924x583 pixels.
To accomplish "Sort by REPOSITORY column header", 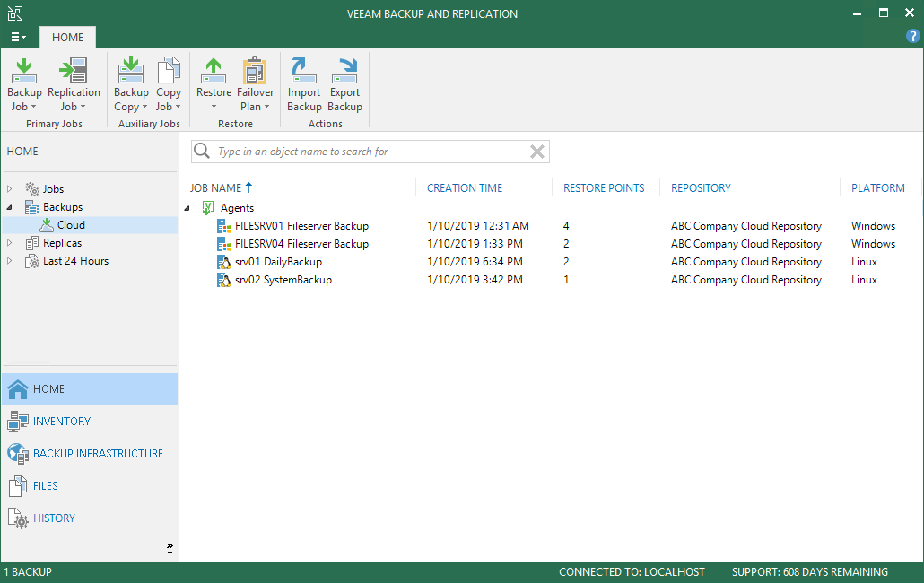I will pos(701,187).
